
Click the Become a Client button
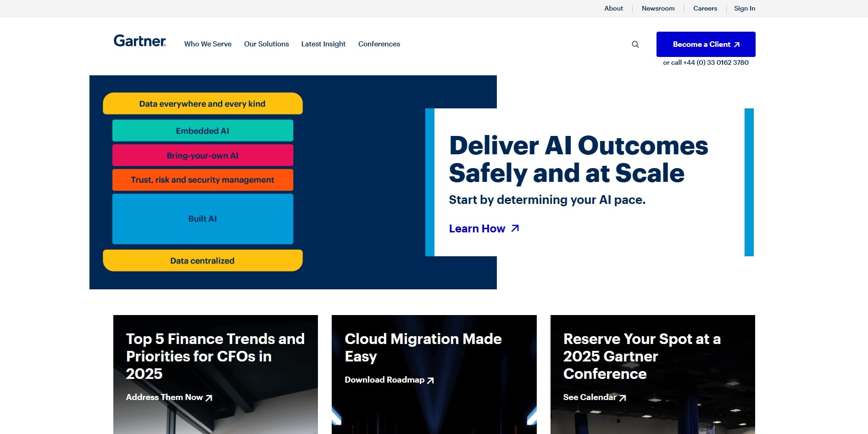pos(706,44)
